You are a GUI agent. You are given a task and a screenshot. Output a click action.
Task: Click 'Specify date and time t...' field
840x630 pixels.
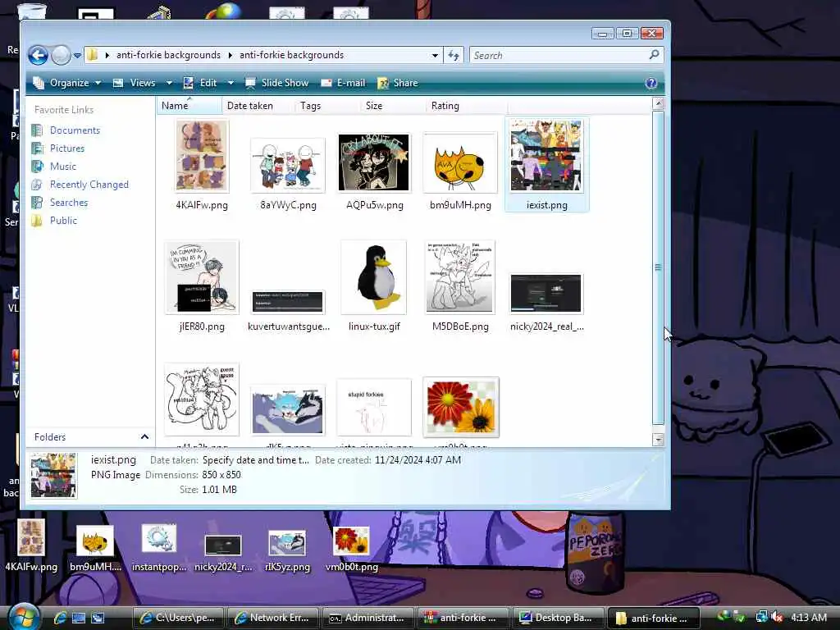[256, 460]
